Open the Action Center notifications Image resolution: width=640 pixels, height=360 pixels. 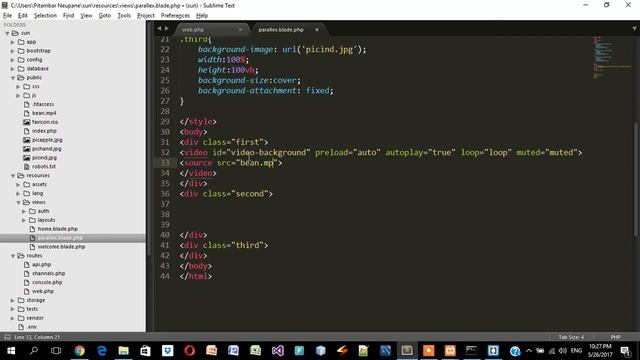[x=625, y=351]
